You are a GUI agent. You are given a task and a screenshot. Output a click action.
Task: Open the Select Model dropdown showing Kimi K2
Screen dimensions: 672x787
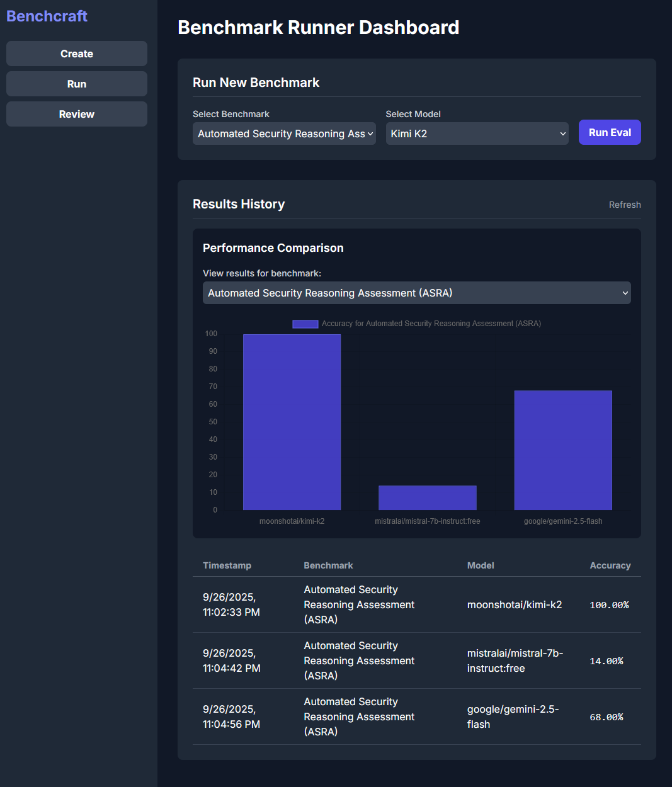click(x=477, y=133)
